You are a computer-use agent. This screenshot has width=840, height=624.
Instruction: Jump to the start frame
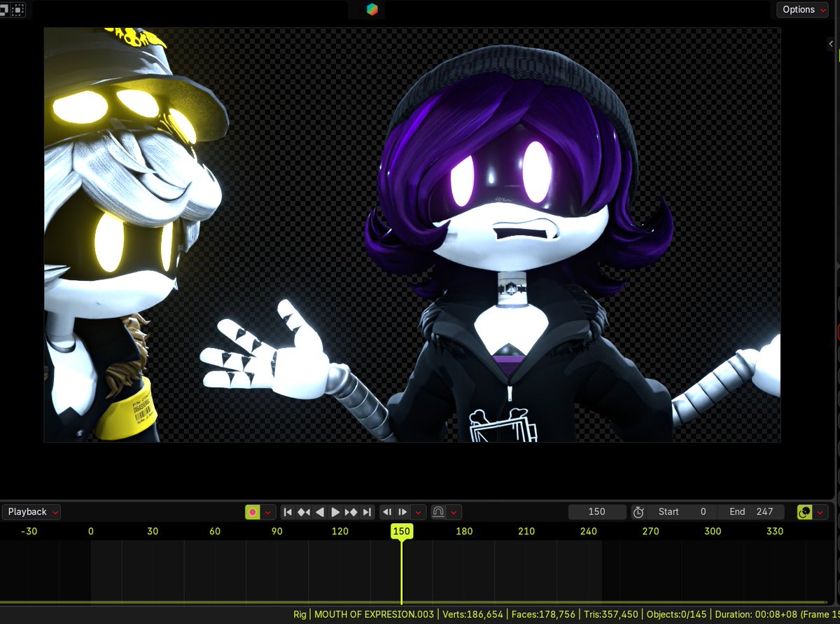[288, 512]
